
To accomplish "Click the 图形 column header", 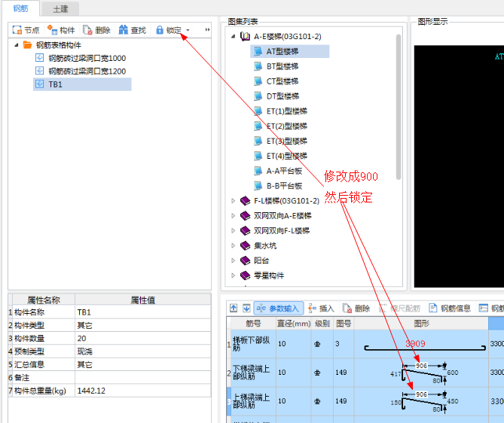I will click(421, 324).
